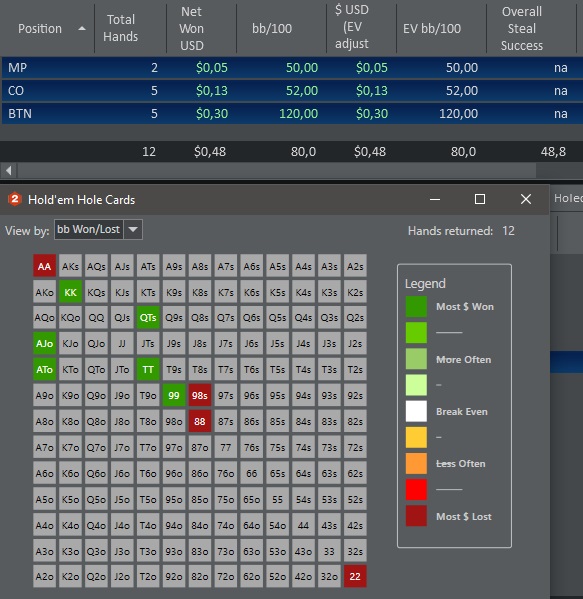Select the 22 hole cards cell

pos(355,576)
